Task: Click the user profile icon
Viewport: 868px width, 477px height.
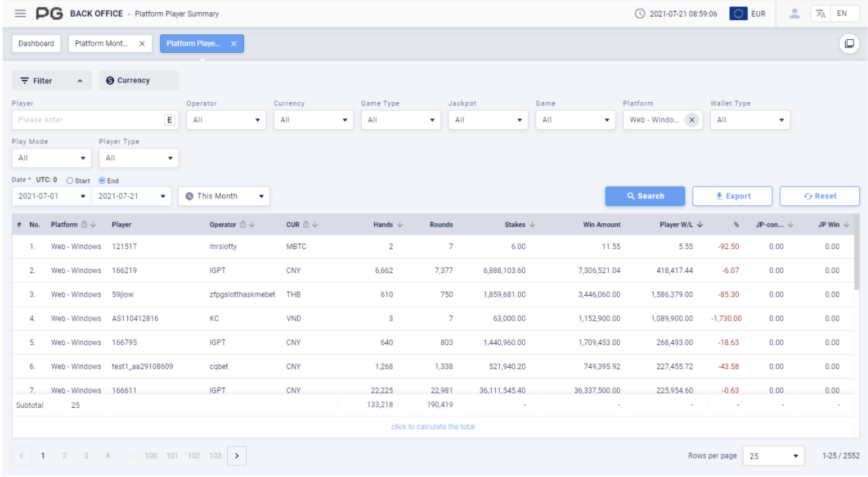Action: pos(794,13)
